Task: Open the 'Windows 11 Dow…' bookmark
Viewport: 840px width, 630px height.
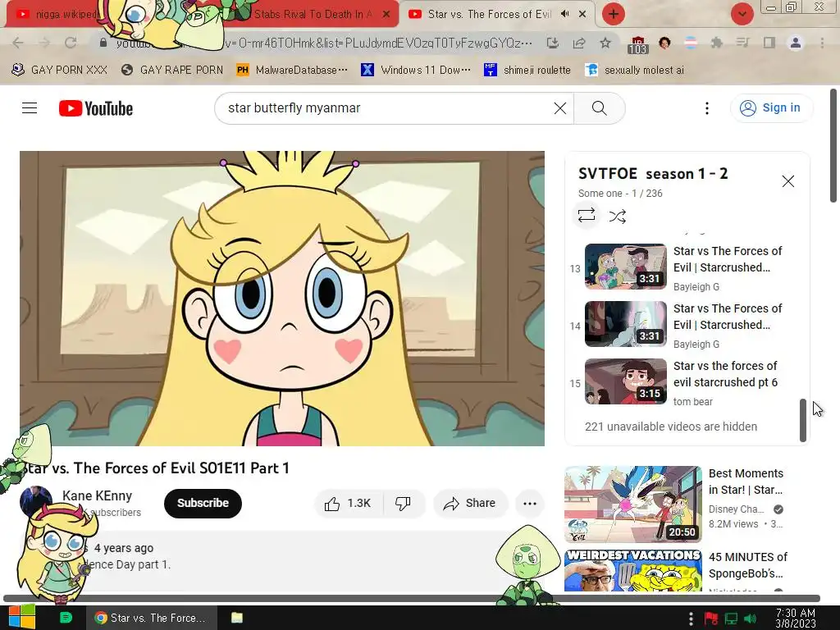Action: [416, 71]
